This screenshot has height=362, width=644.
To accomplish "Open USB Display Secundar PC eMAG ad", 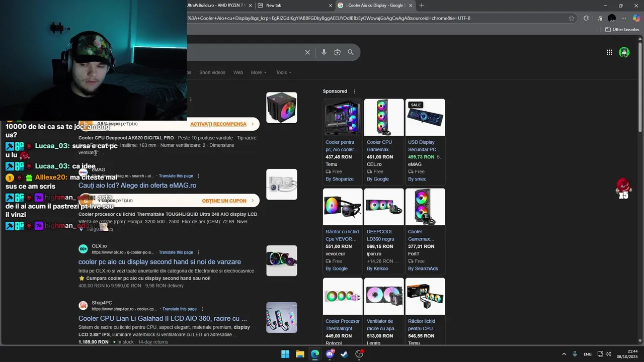I will point(425,141).
